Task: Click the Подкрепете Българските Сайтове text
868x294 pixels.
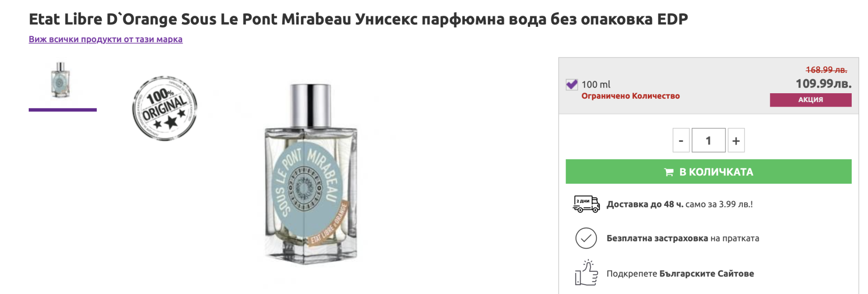Action: (x=680, y=274)
